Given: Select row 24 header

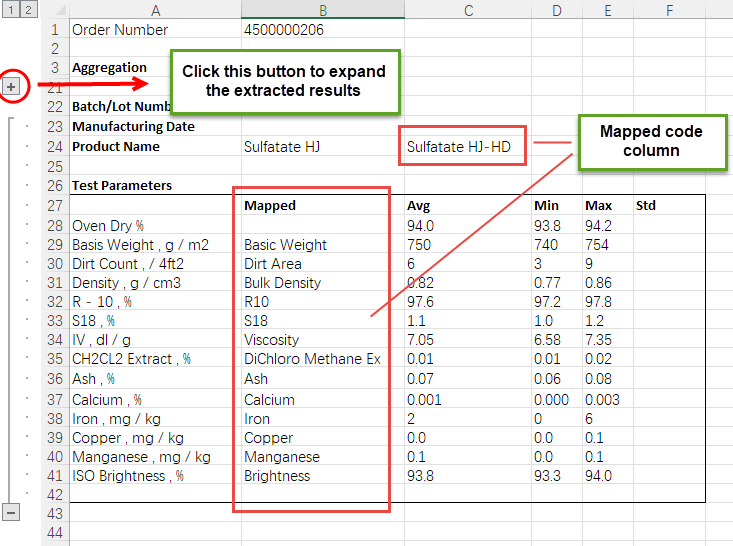Looking at the screenshot, I should (x=54, y=146).
